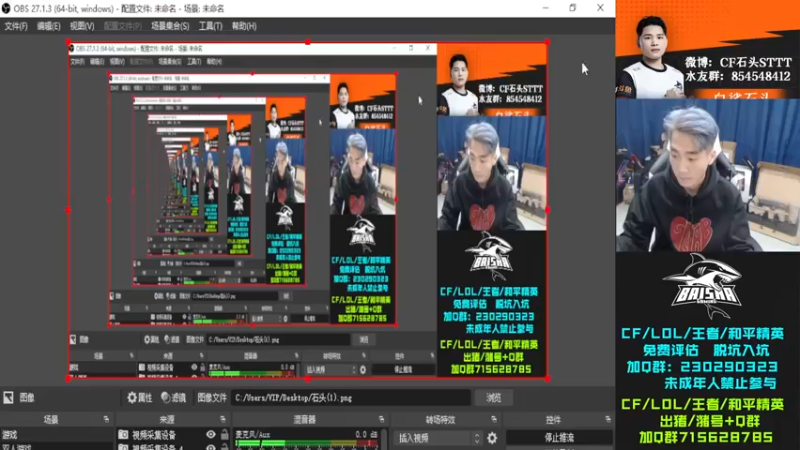Open source 属性 properties with the gear
Viewport: 800px width, 450px height.
(x=139, y=397)
